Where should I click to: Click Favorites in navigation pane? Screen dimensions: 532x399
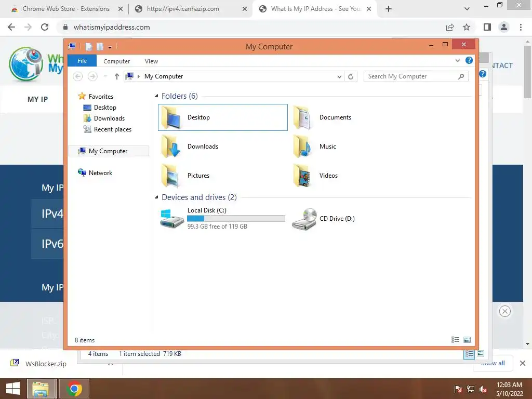[101, 97]
